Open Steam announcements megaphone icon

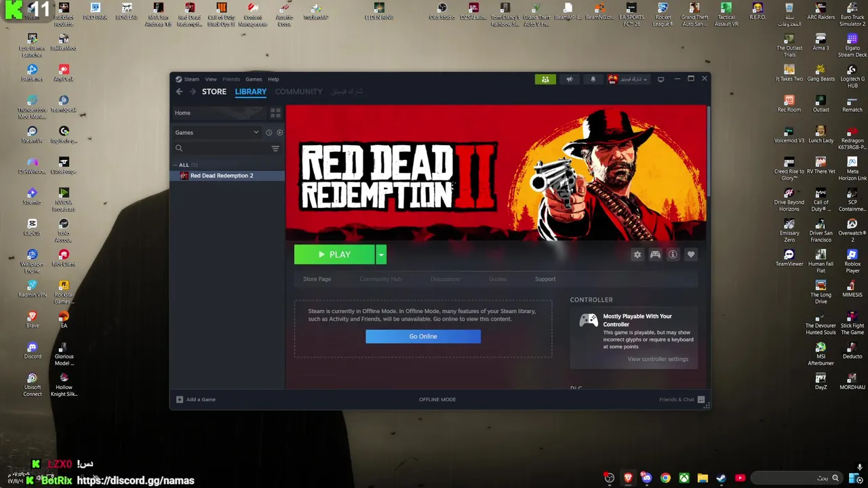pyautogui.click(x=570, y=79)
